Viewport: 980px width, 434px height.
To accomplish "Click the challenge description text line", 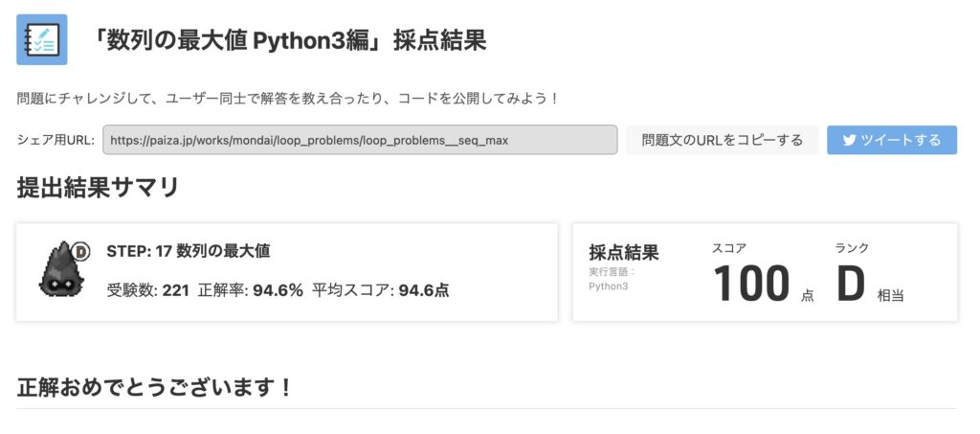I will point(288,99).
